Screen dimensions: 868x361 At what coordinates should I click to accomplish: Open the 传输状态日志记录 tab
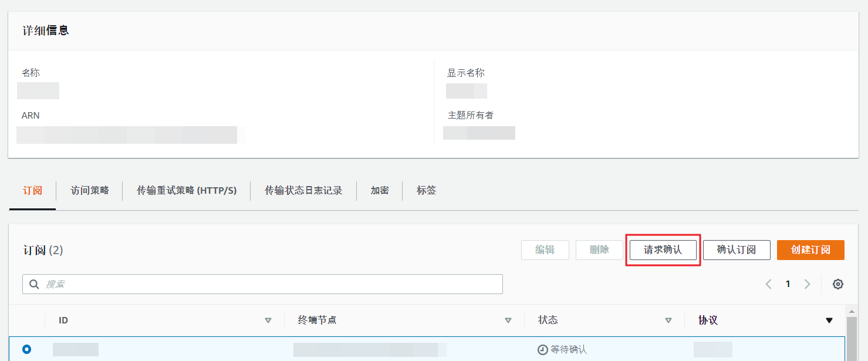(x=303, y=191)
